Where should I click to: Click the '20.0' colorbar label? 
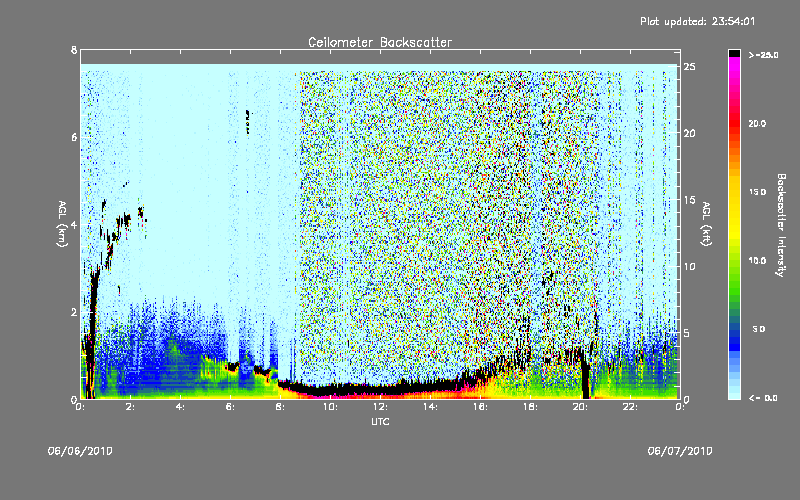pos(757,123)
